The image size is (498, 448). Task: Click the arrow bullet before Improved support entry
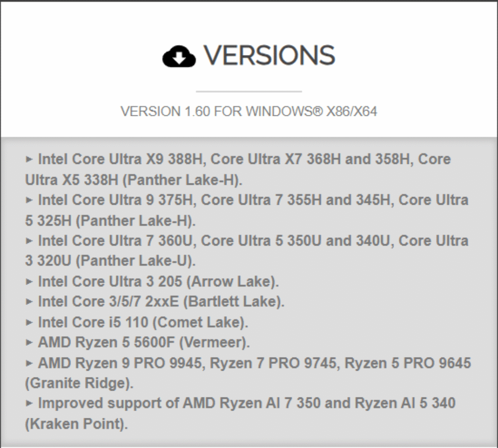(x=29, y=403)
